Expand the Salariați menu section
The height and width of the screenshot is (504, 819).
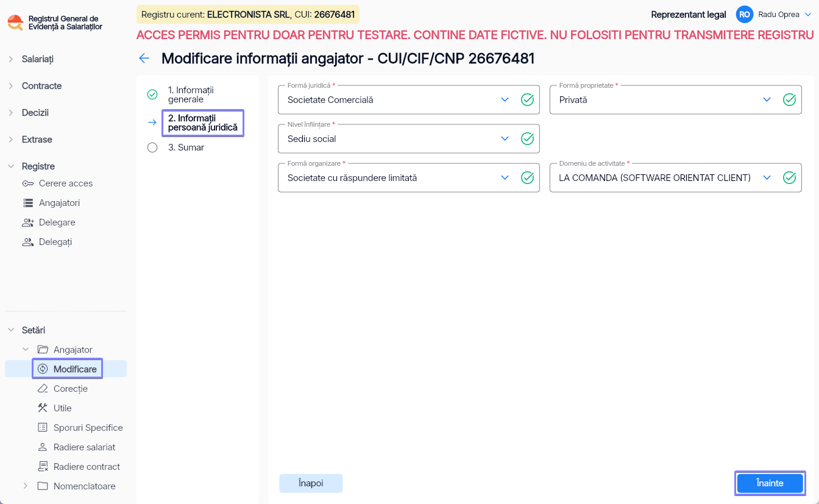[x=10, y=59]
